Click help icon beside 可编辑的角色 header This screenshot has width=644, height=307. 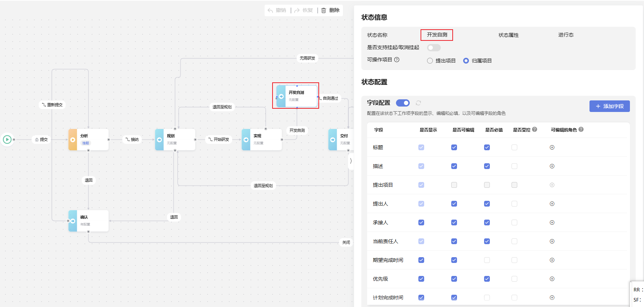click(581, 129)
